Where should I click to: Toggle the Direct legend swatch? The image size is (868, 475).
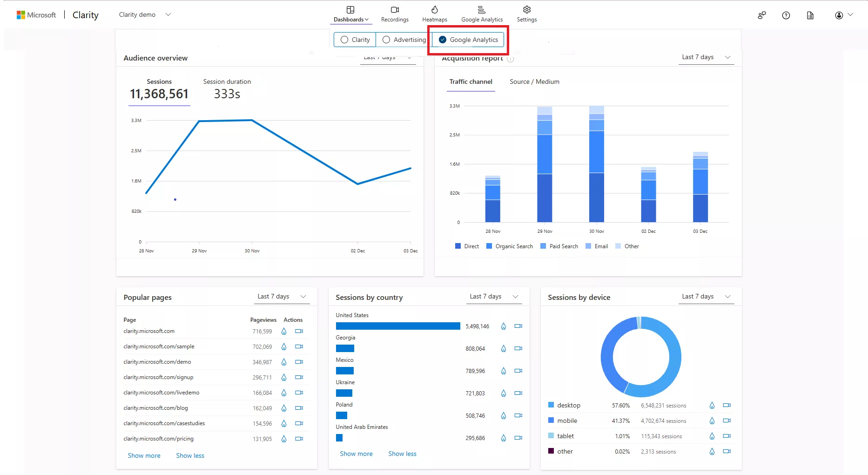[x=458, y=246]
